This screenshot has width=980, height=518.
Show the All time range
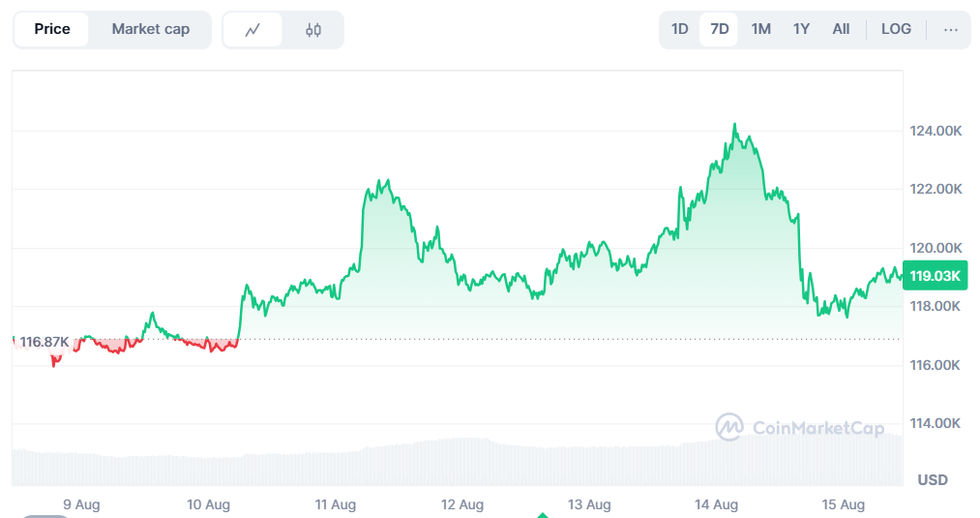pos(841,29)
